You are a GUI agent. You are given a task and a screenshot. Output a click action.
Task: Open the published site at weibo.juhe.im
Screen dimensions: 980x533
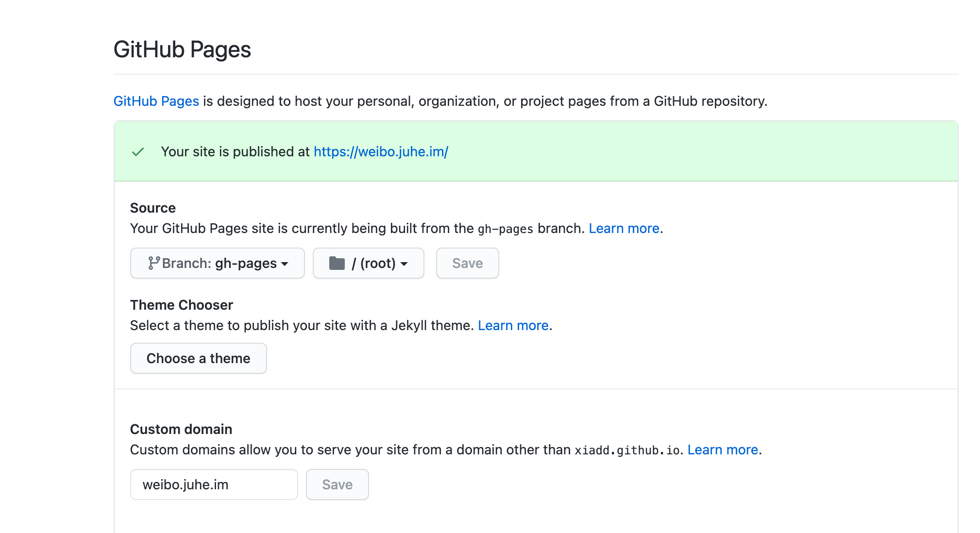pyautogui.click(x=380, y=151)
